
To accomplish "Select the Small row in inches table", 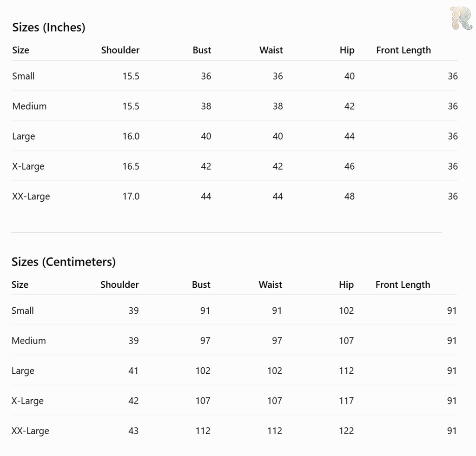I will [235, 76].
